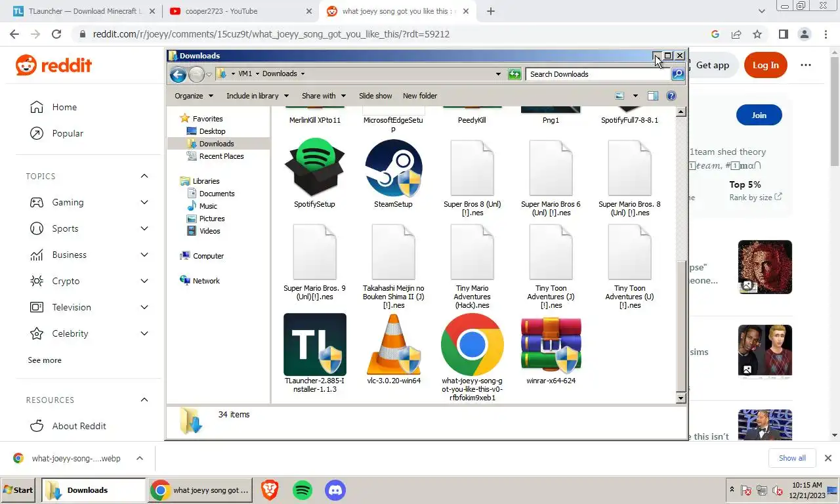Expand the Gaming topic chevron
The height and width of the screenshot is (504, 840).
(144, 202)
